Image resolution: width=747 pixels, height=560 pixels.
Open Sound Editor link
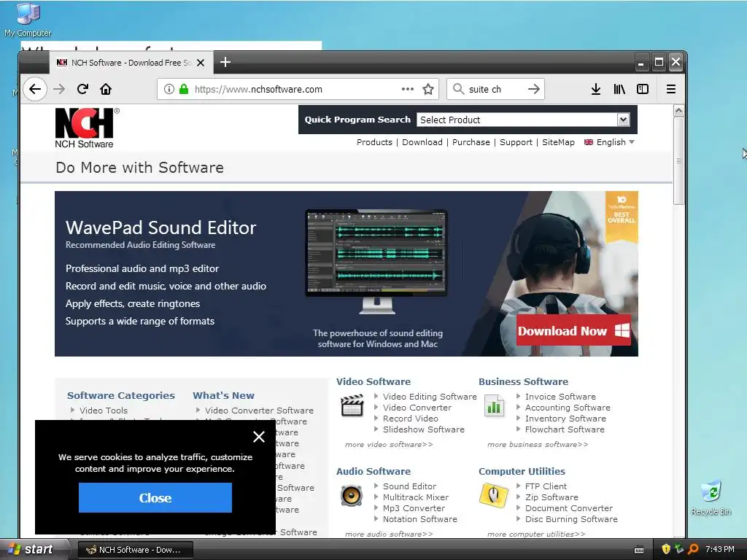click(x=410, y=486)
